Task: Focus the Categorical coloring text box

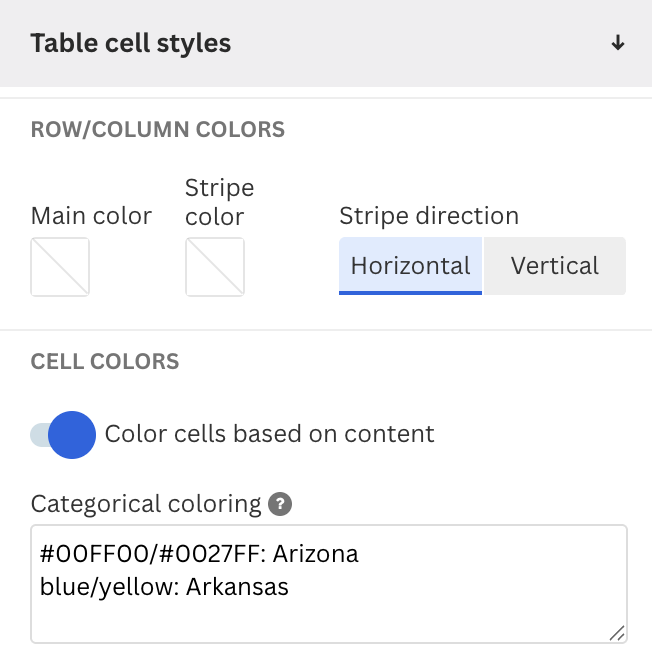Action: (x=329, y=584)
